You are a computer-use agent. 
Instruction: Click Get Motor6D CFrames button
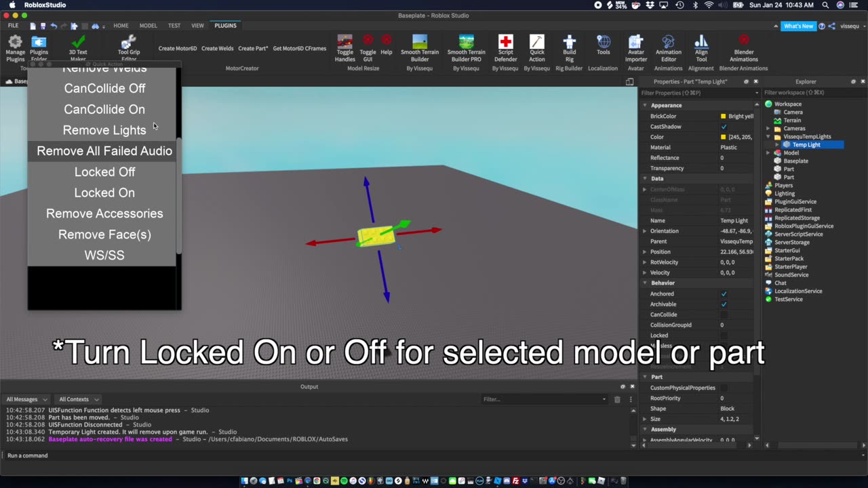pyautogui.click(x=300, y=49)
